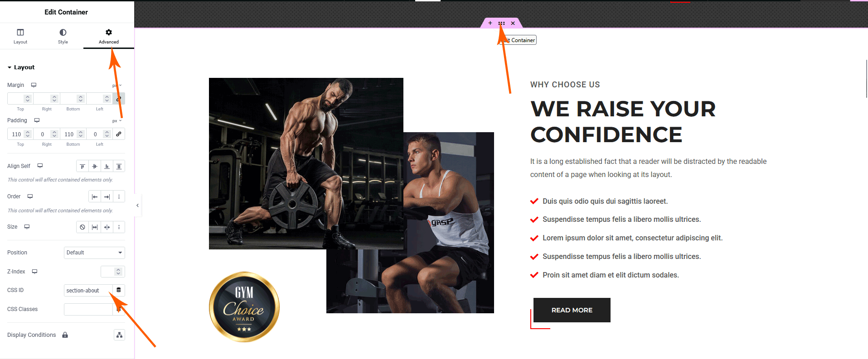Toggle the margin link values icon

(119, 98)
